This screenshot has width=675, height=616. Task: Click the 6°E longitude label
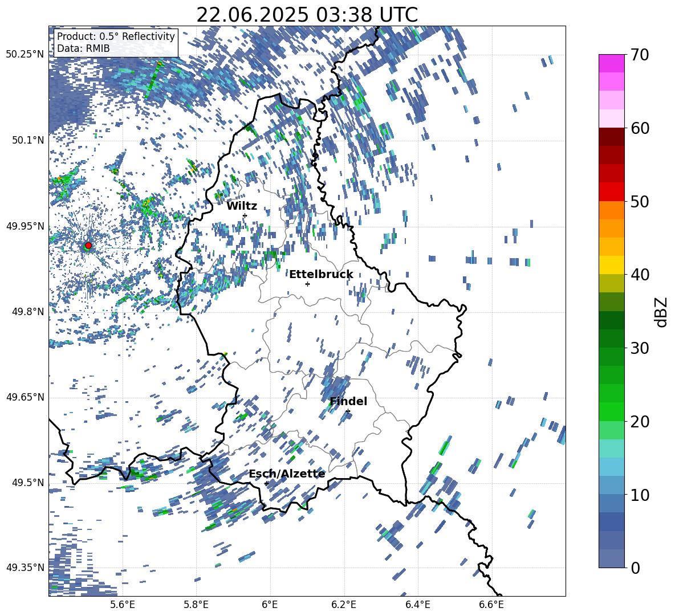click(x=270, y=605)
